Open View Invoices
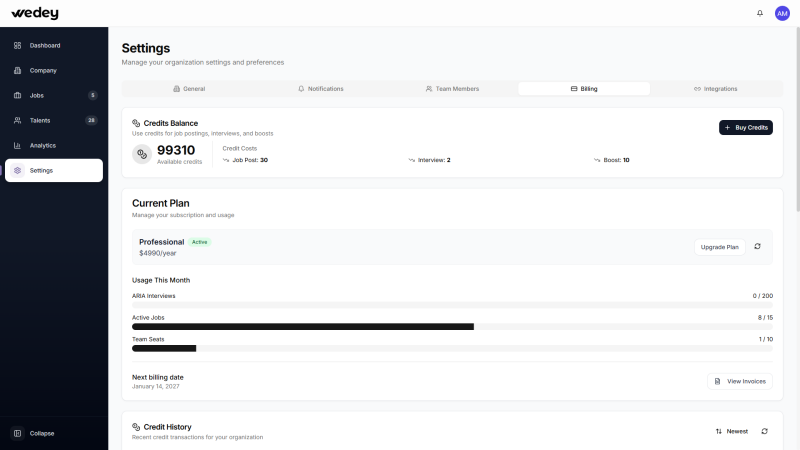800x450 pixels. 739,381
